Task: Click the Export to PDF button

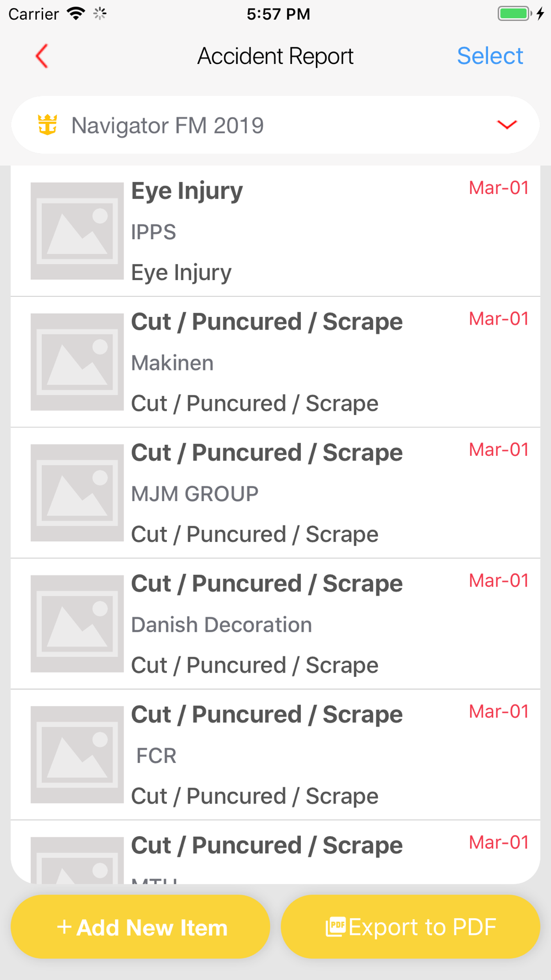Action: click(x=410, y=927)
